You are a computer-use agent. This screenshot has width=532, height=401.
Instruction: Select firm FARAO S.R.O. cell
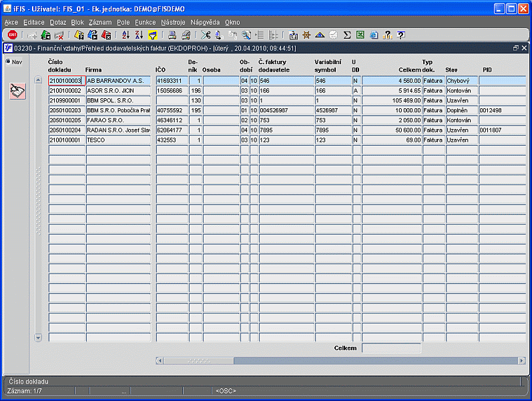click(x=118, y=120)
